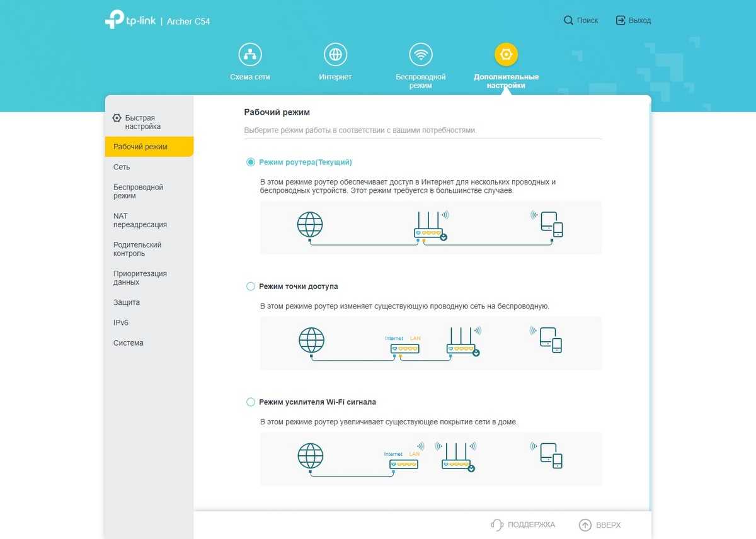Open the IPv6 settings page
Viewport: 756px width, 539px height.
121,322
